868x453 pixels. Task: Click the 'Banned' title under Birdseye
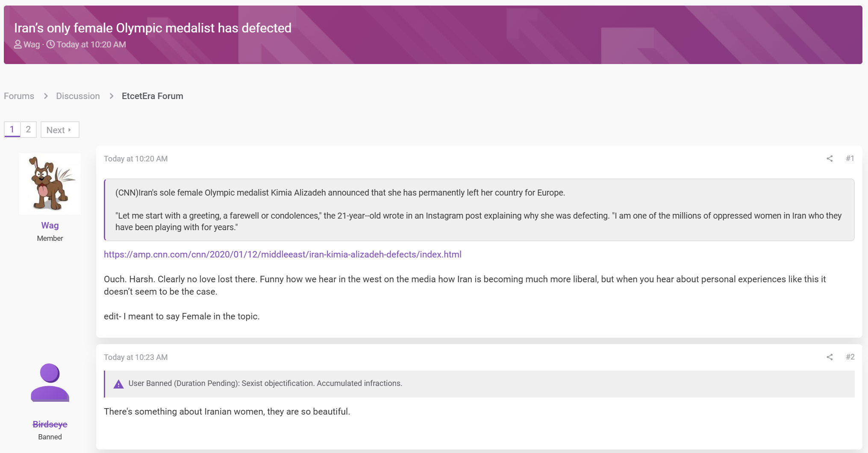pyautogui.click(x=50, y=437)
